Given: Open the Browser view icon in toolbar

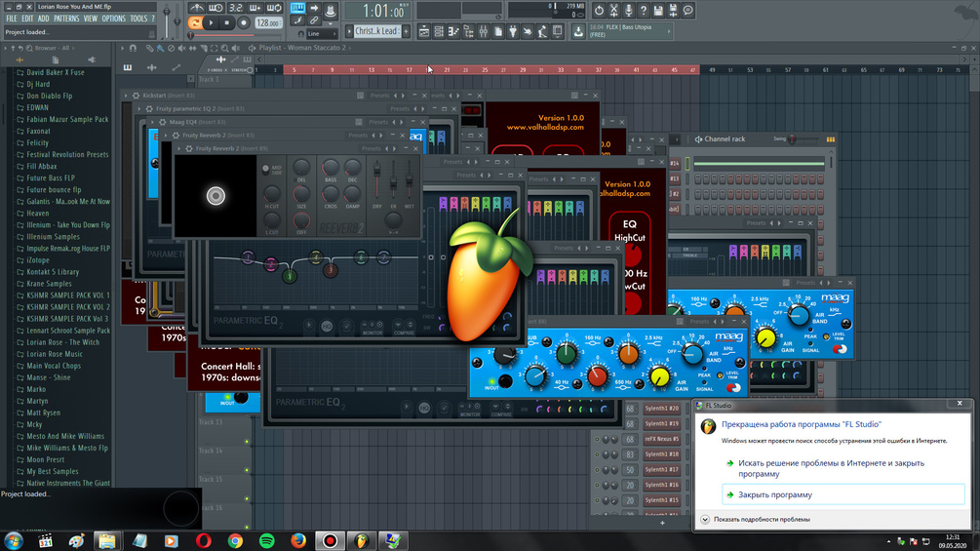Looking at the screenshot, I should (468, 31).
